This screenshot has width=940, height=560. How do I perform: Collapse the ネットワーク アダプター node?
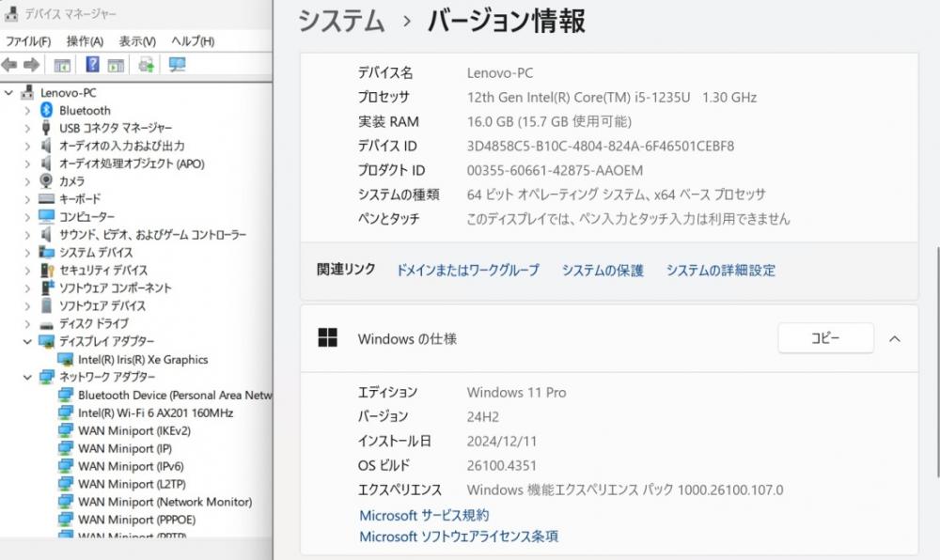27,378
